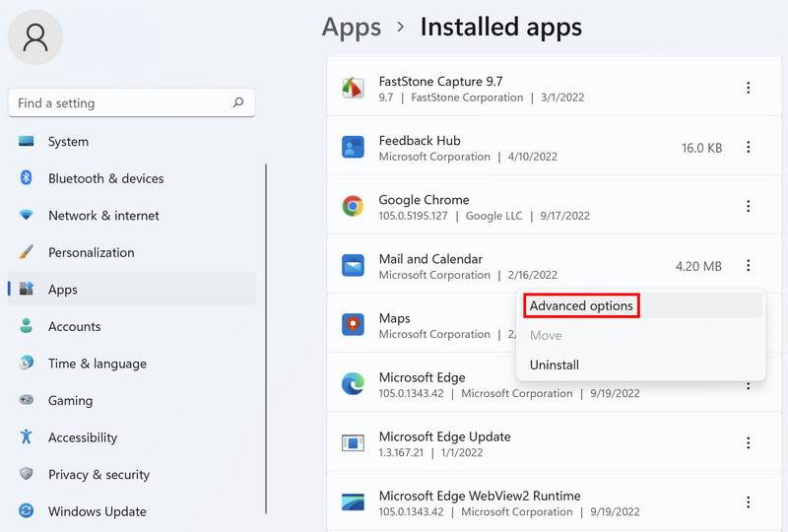Go to System settings

(x=132, y=141)
